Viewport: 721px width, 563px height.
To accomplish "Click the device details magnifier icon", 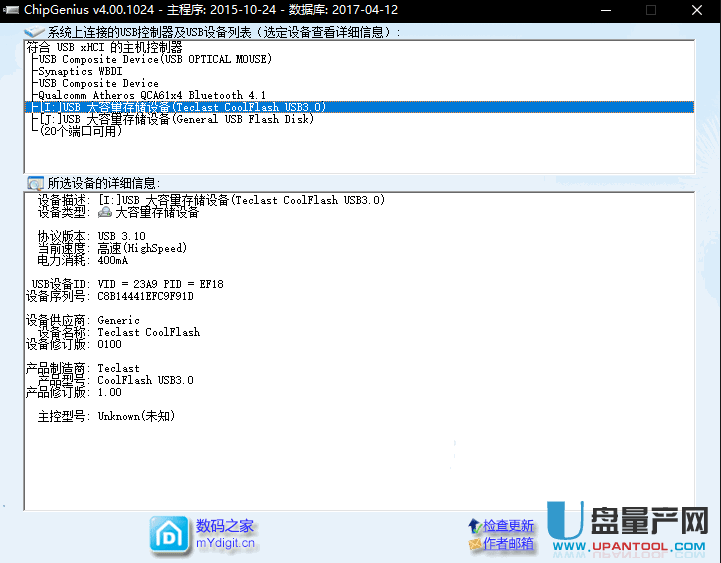I will (35, 183).
